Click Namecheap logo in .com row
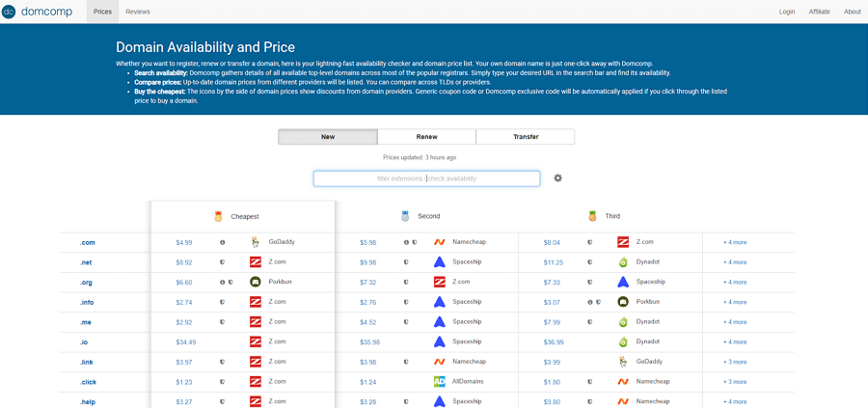 440,242
